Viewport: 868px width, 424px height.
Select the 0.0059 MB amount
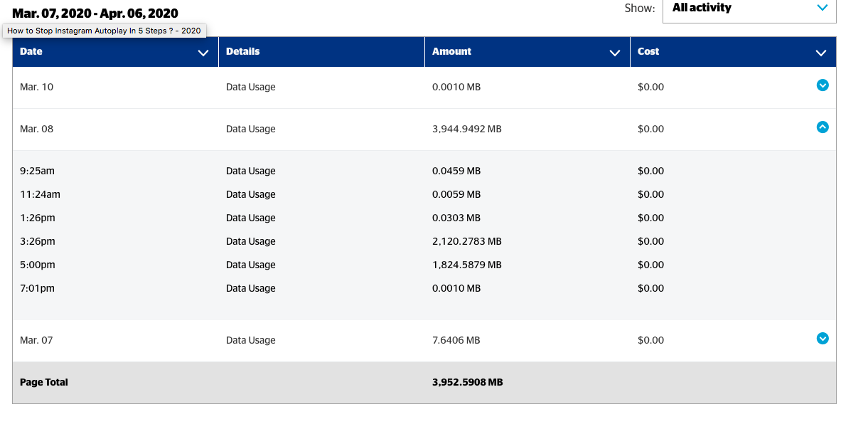pos(456,194)
